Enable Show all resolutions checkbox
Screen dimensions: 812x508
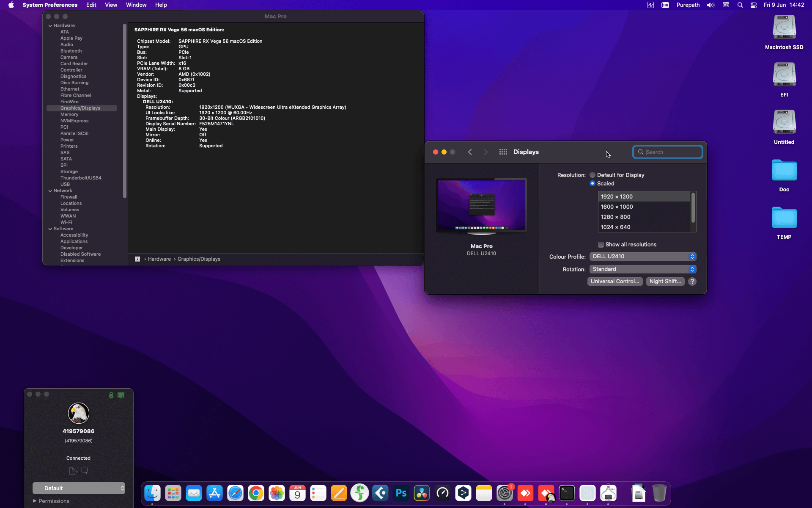[x=601, y=245]
